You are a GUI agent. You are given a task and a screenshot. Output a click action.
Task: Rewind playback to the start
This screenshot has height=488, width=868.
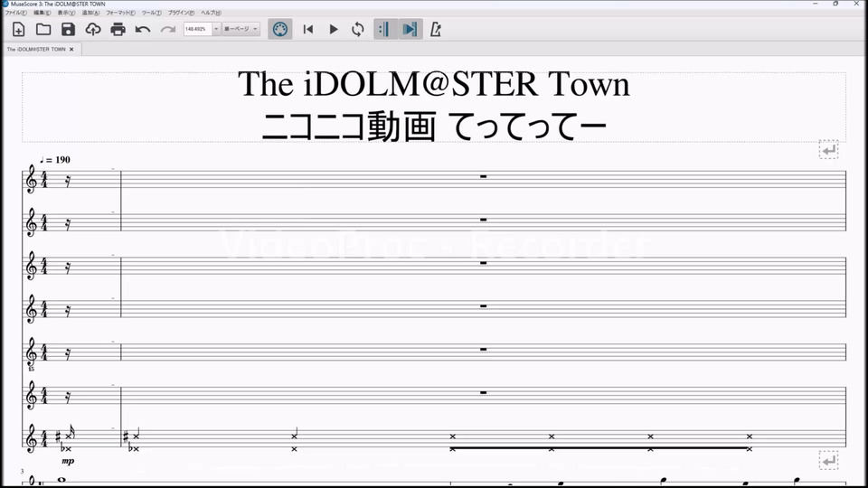308,29
